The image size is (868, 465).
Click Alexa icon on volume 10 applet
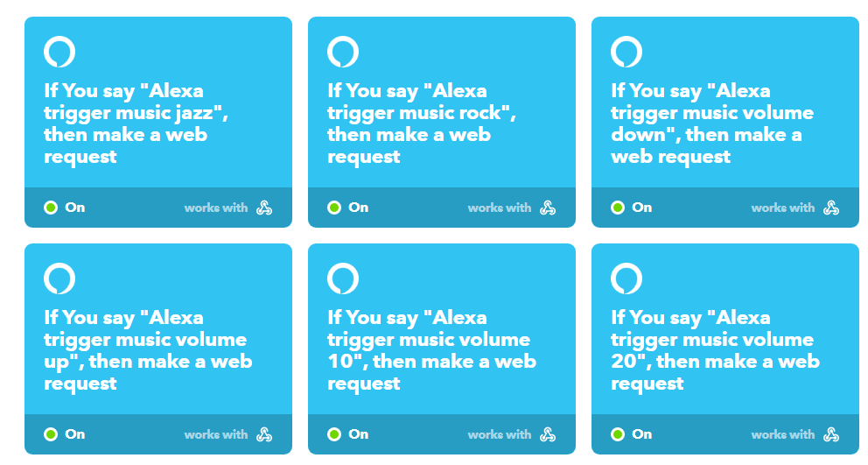(343, 278)
